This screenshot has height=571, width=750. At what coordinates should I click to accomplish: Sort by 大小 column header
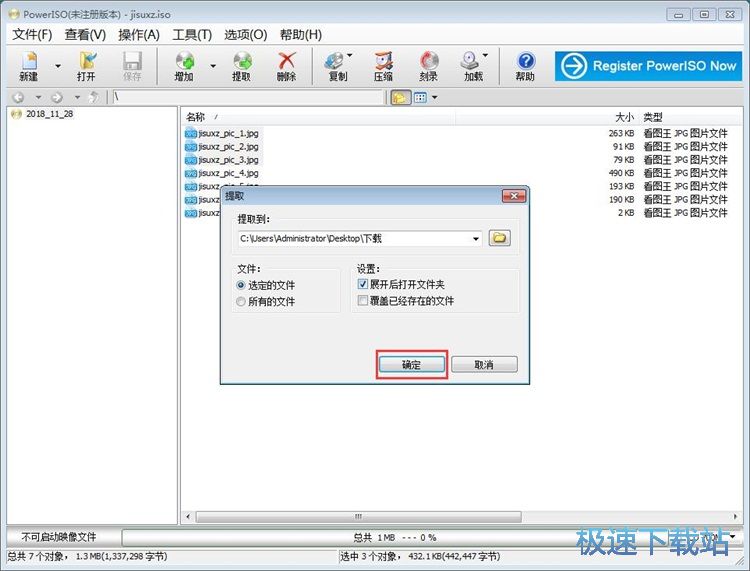click(624, 117)
